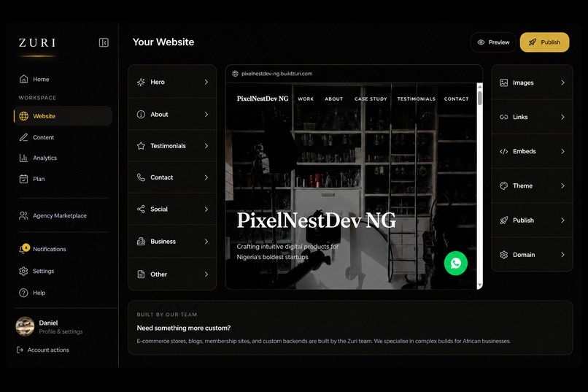
Task: Click the yellow Publish button
Action: [544, 42]
